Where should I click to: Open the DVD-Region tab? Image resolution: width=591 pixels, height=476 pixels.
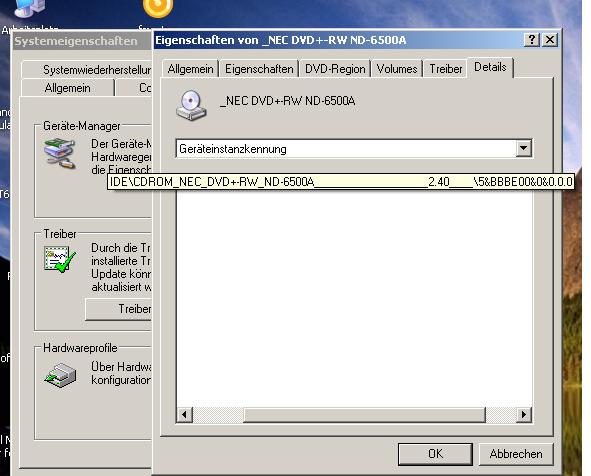tap(335, 69)
